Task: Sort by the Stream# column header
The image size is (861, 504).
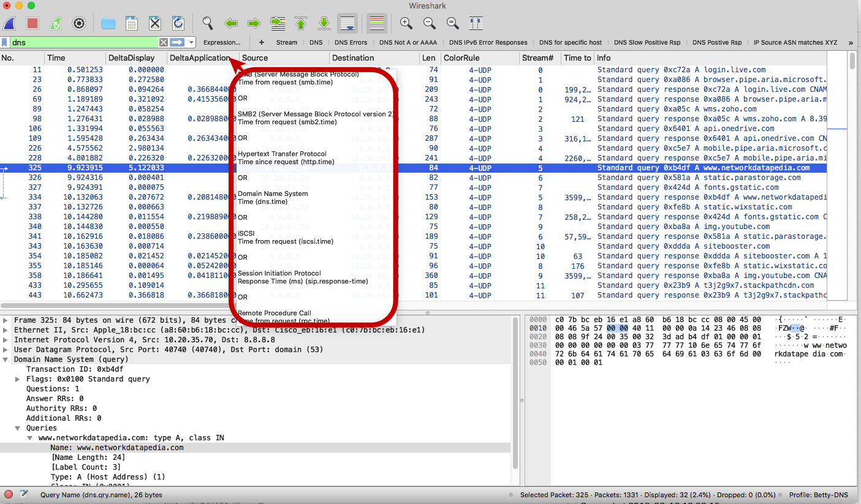Action: click(540, 58)
